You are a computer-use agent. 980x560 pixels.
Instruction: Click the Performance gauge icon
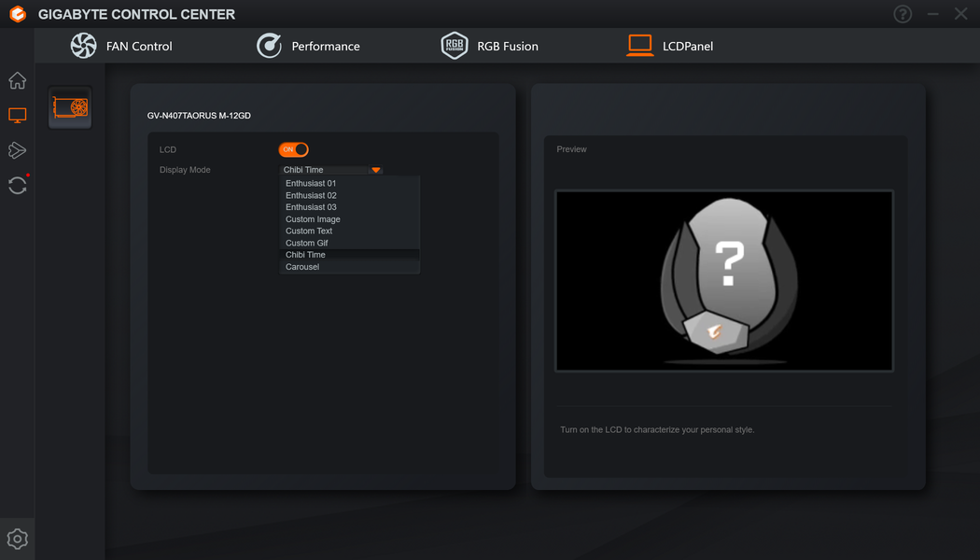(270, 46)
